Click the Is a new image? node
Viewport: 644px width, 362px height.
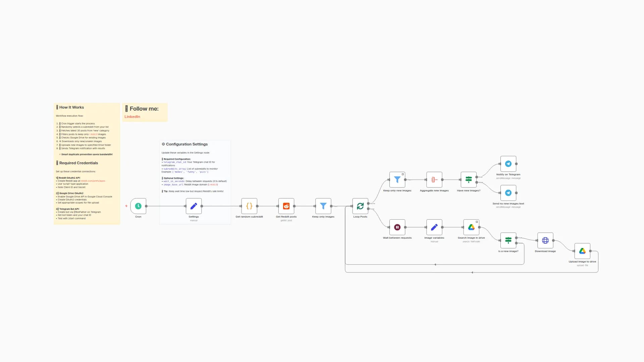click(x=508, y=240)
